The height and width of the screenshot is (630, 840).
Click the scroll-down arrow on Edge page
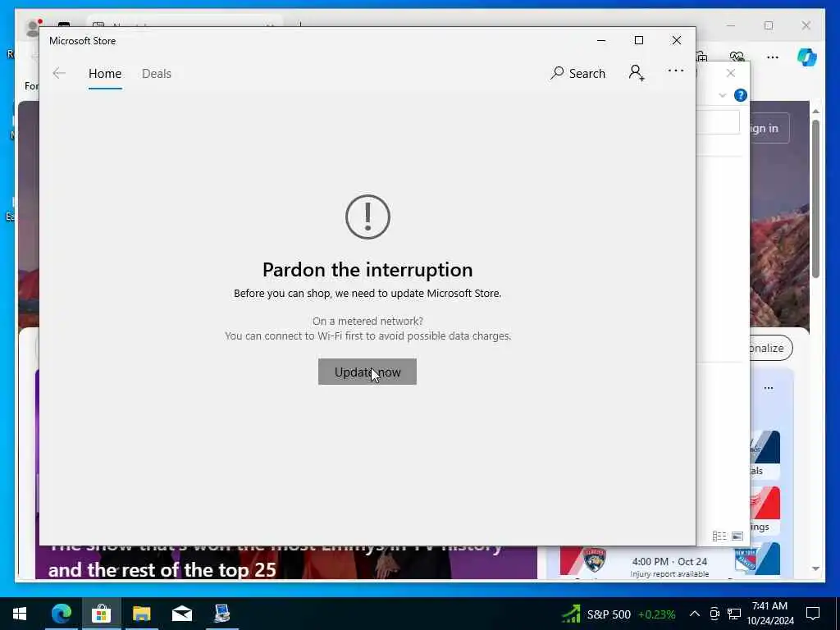pos(815,568)
